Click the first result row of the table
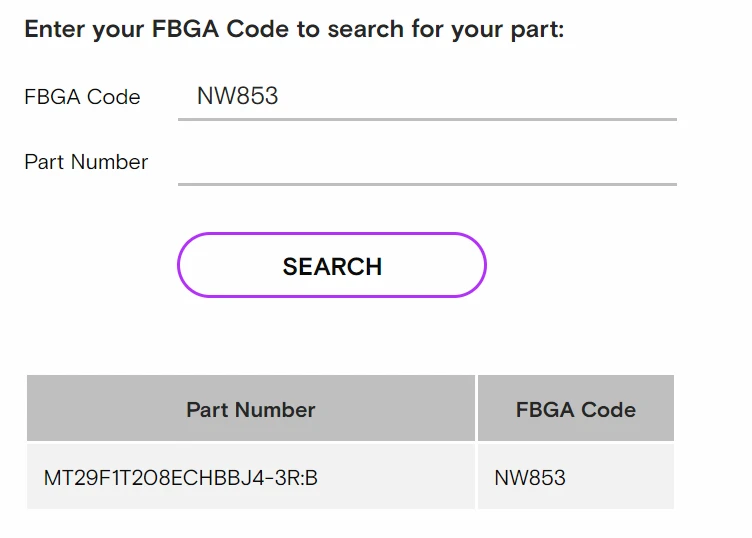 coord(350,478)
